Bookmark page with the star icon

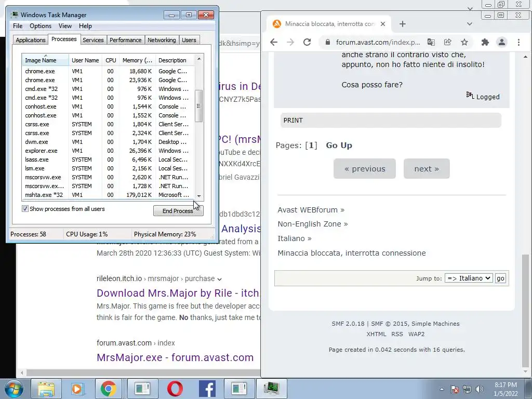(x=464, y=42)
